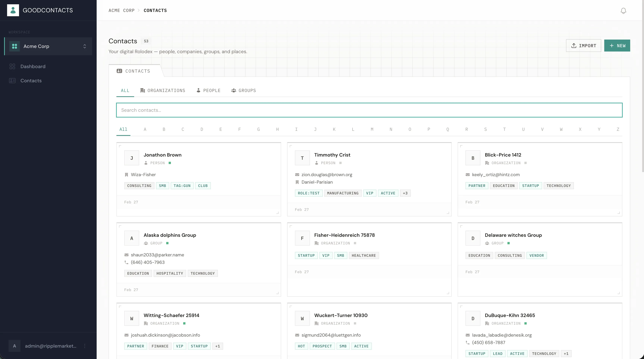This screenshot has width=644, height=359.
Task: Click the Import contacts button
Action: coord(584,46)
